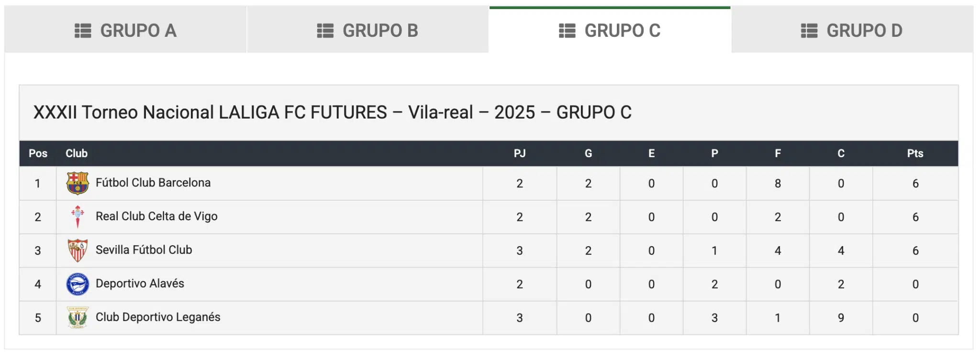Click the list icon beside GRUPO D
Screen dimensions: 980x356
tap(809, 31)
